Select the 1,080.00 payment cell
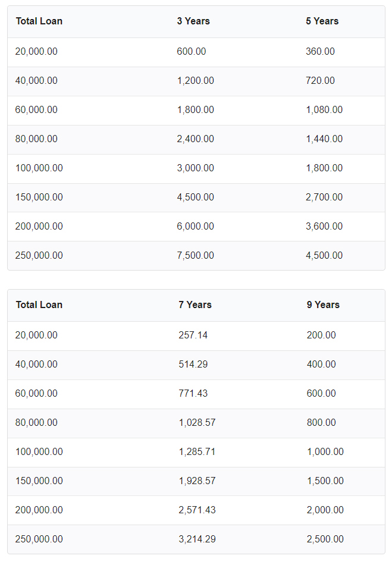Screen dimensions: 392x565 coord(324,109)
